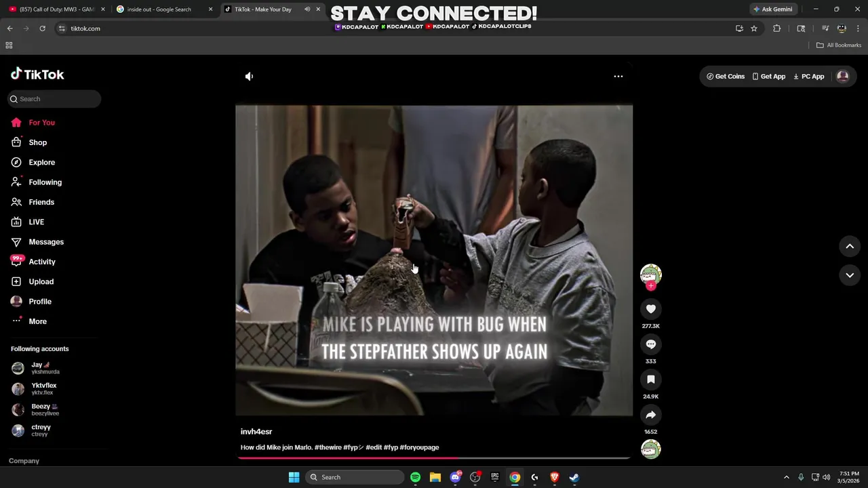Open the comments showing 333
The width and height of the screenshot is (868, 488).
click(x=651, y=344)
